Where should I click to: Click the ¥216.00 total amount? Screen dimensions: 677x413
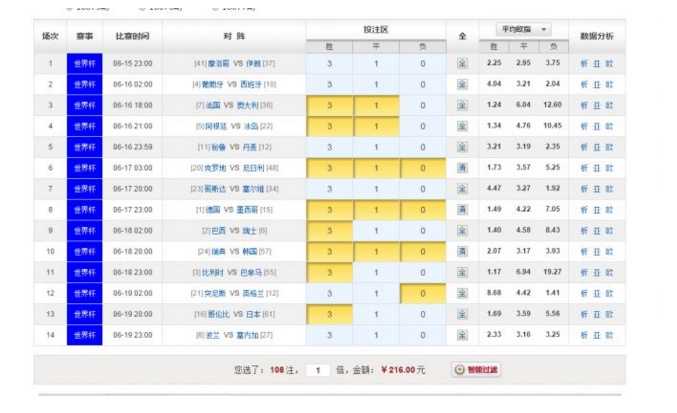pyautogui.click(x=398, y=370)
